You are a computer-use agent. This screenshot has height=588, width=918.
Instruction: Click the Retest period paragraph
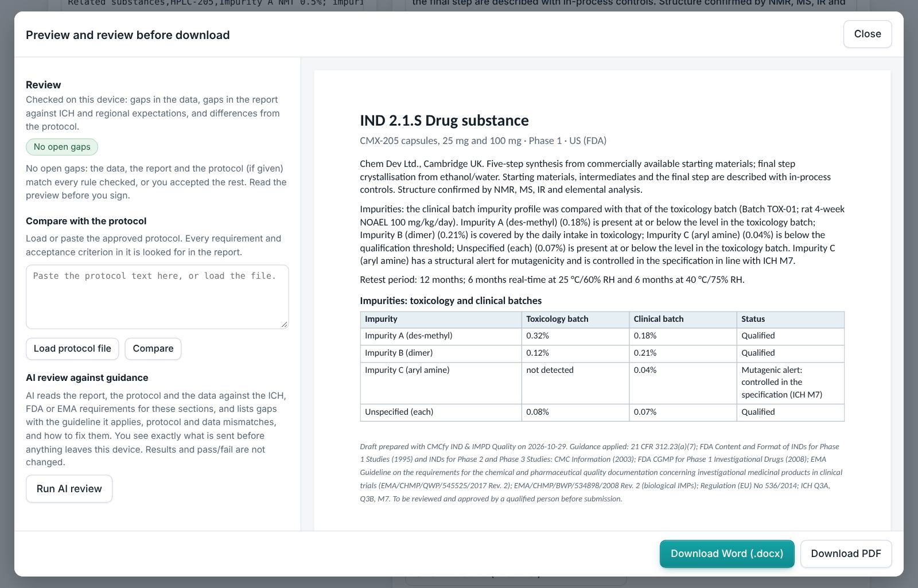point(552,280)
